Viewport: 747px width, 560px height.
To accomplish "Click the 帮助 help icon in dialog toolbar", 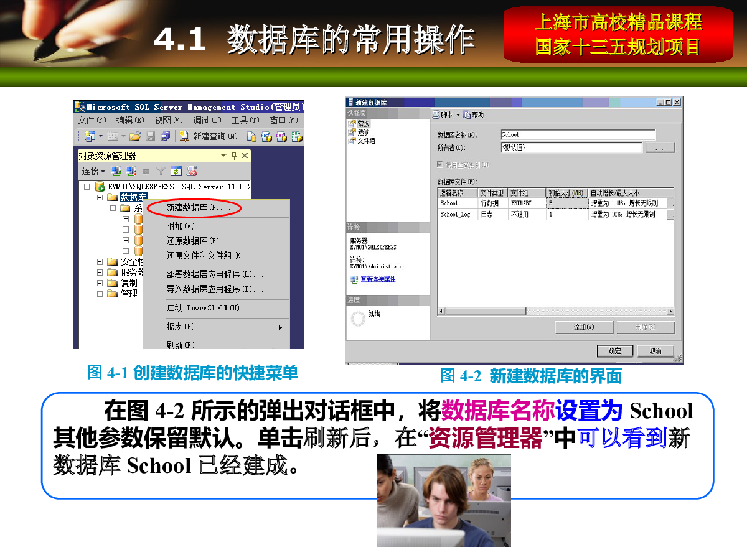I will tap(467, 114).
